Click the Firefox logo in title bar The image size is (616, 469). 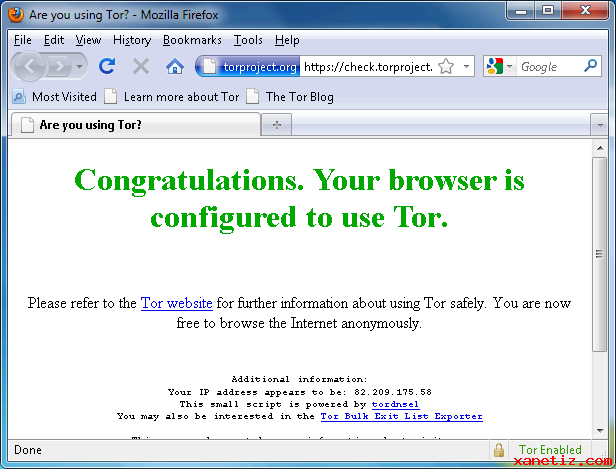16,15
